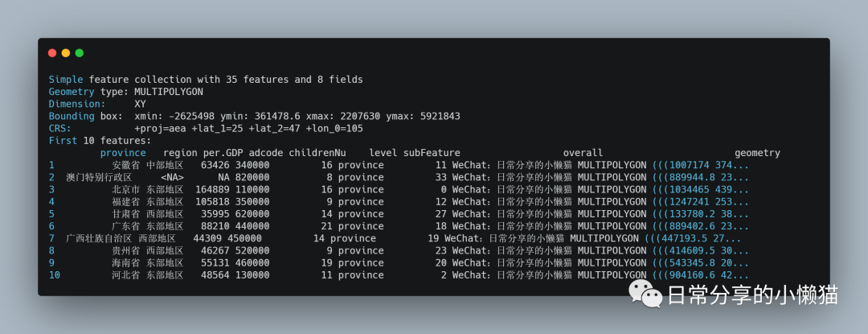Select MULTIPOLYGON geometry type text
This screenshot has width=868, height=334.
click(x=169, y=92)
